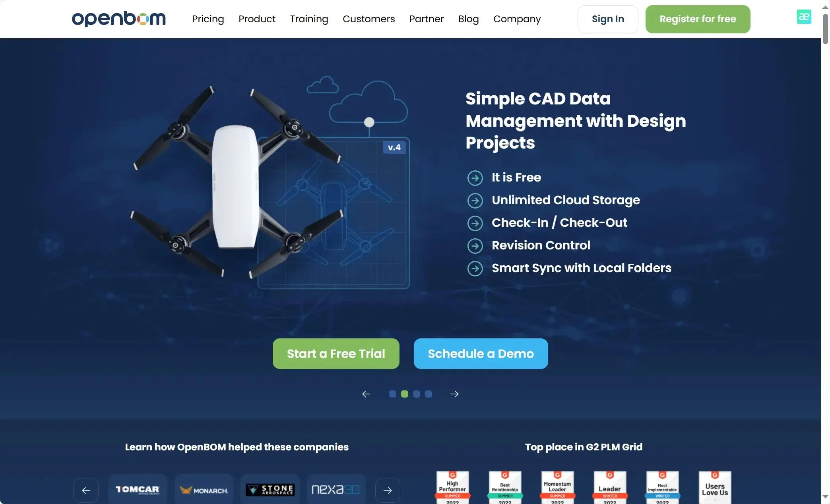Click the Register for free button
The height and width of the screenshot is (504, 830).
(698, 19)
